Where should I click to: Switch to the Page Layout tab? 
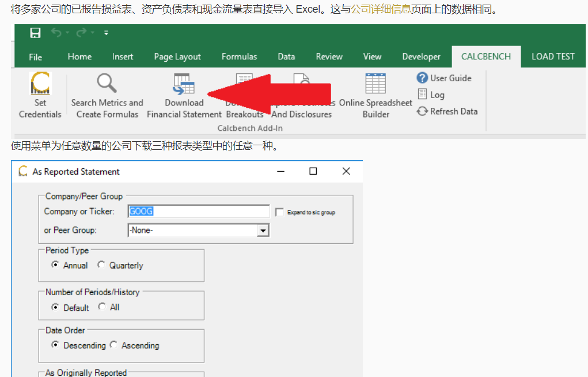[x=177, y=56]
